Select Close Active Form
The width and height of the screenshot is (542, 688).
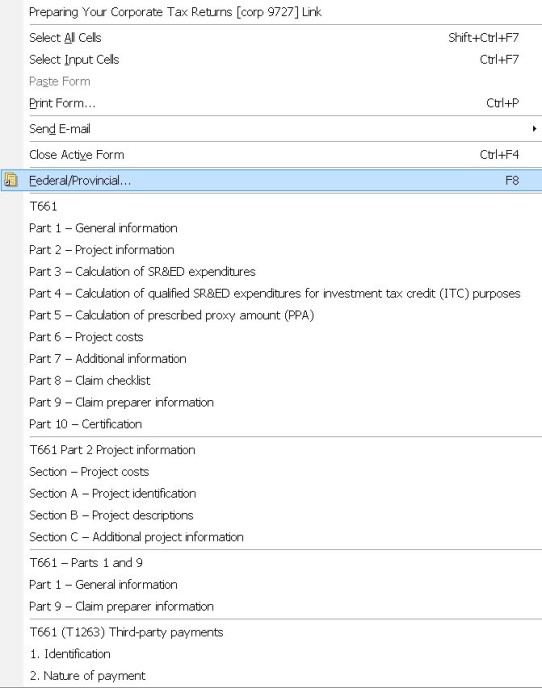coord(271,154)
